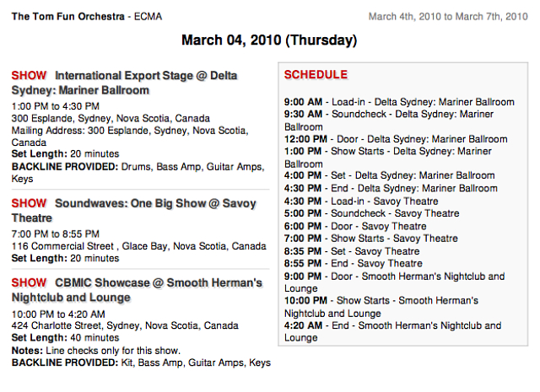Click the 116 Commercial Street address
The height and width of the screenshot is (392, 540).
[138, 246]
